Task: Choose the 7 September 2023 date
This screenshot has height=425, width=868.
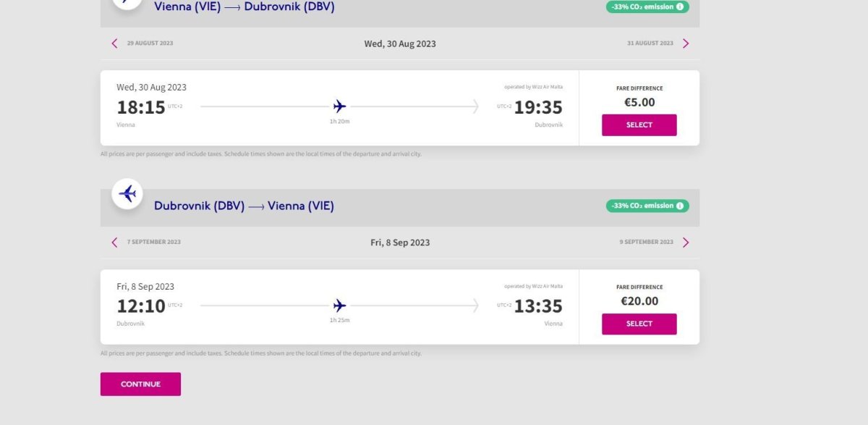Action: [153, 243]
